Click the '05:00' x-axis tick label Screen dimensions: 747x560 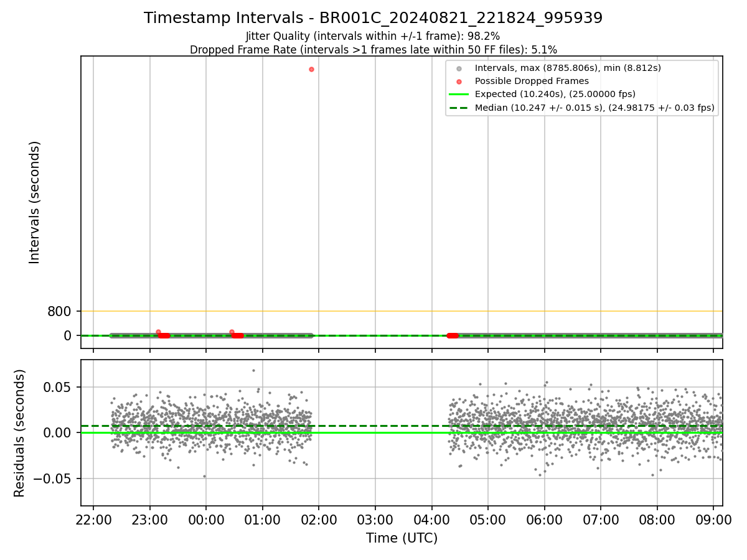pyautogui.click(x=488, y=519)
